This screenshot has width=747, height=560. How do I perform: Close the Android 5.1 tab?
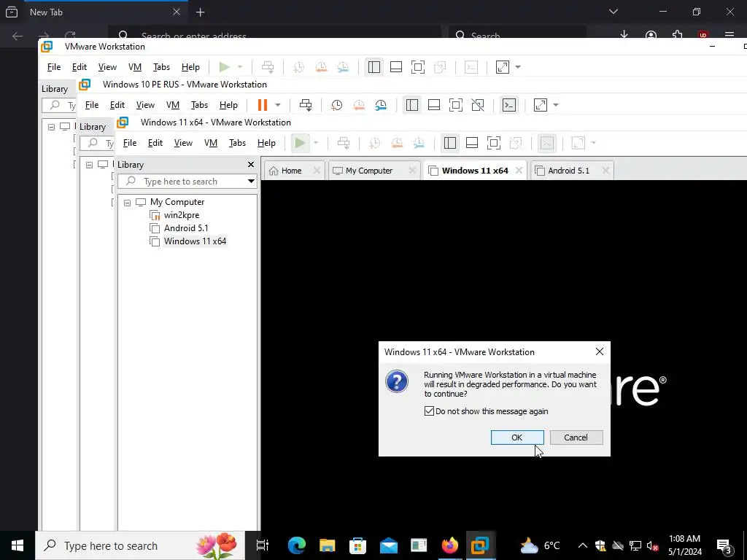tap(605, 171)
